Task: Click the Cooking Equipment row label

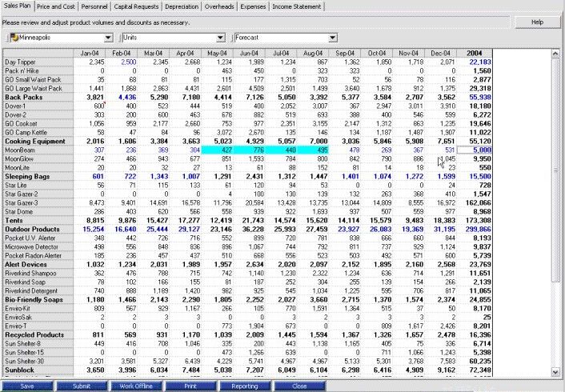Action: (38, 142)
